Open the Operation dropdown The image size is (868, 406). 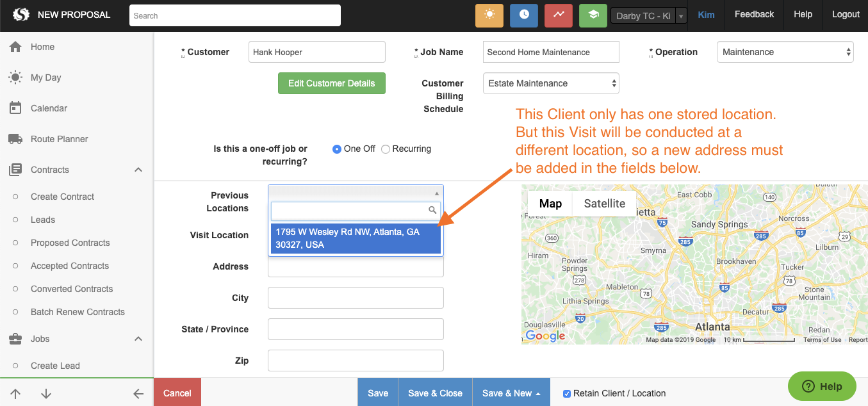point(785,51)
